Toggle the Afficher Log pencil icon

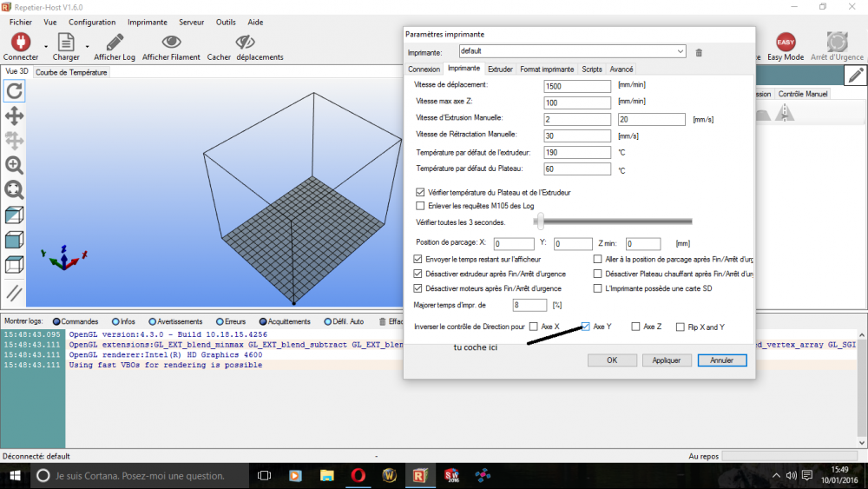pyautogui.click(x=115, y=42)
